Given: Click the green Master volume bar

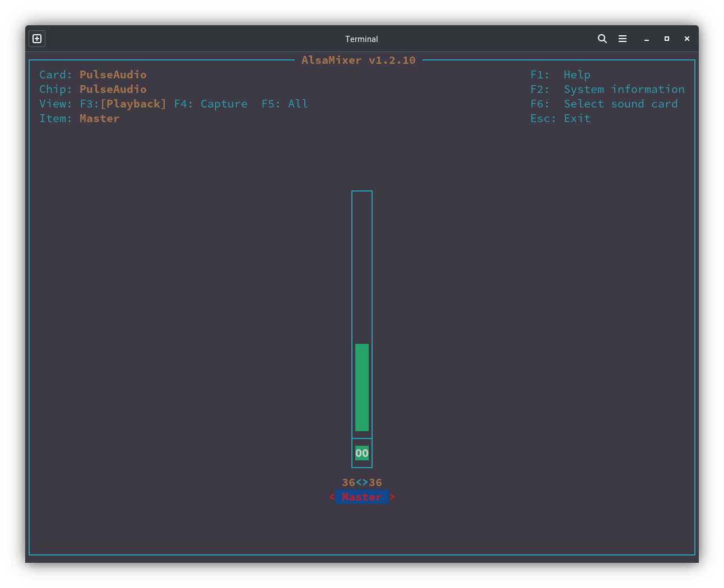Looking at the screenshot, I should (362, 388).
